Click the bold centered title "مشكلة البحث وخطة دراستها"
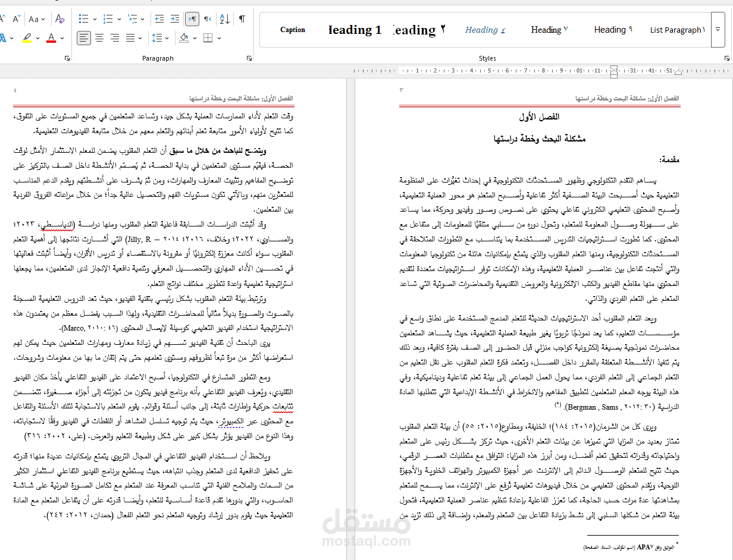 tap(539, 139)
